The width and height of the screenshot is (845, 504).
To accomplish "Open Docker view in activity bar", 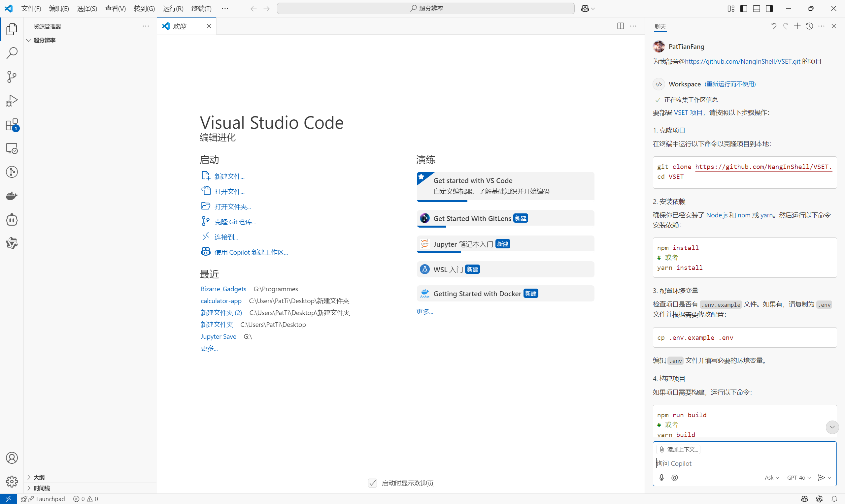I will tap(12, 196).
